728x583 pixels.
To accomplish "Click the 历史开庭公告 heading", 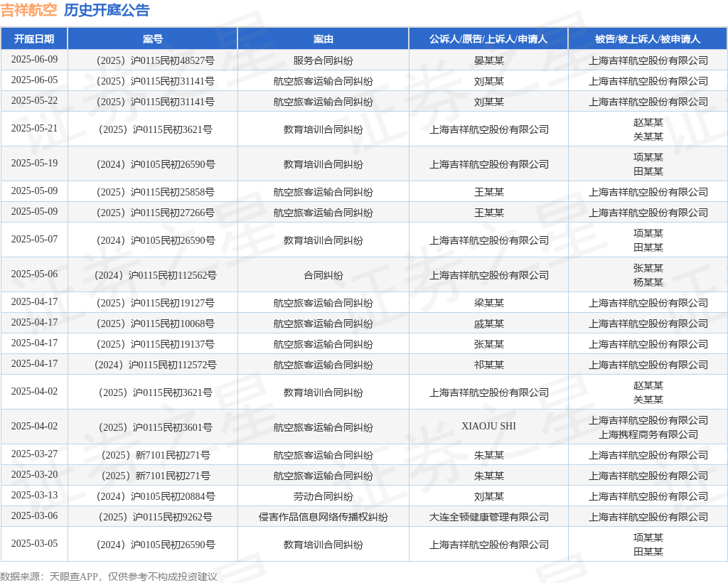I will click(x=107, y=10).
